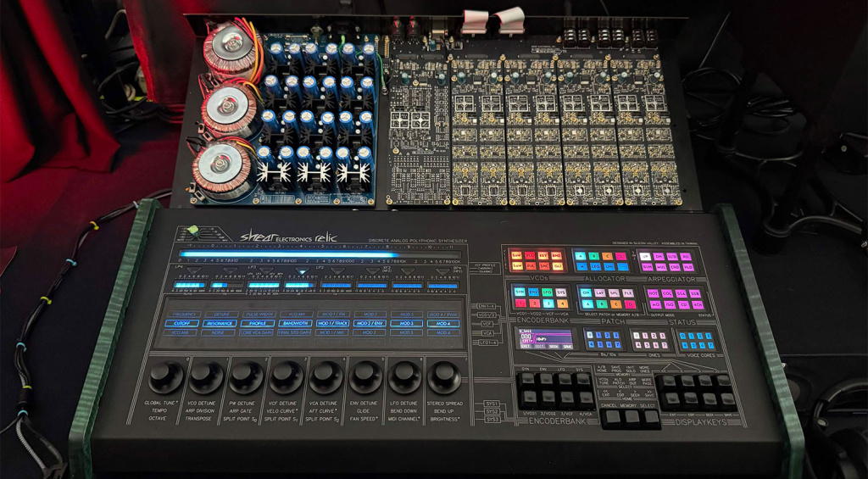The height and width of the screenshot is (479, 868).
Task: Select U/D mode on the Arpeggiator
Action: (672, 256)
